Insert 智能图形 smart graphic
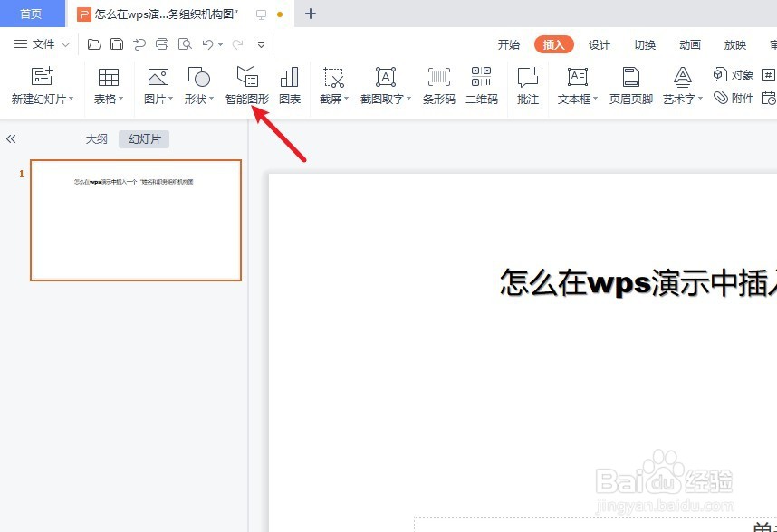 pos(247,85)
